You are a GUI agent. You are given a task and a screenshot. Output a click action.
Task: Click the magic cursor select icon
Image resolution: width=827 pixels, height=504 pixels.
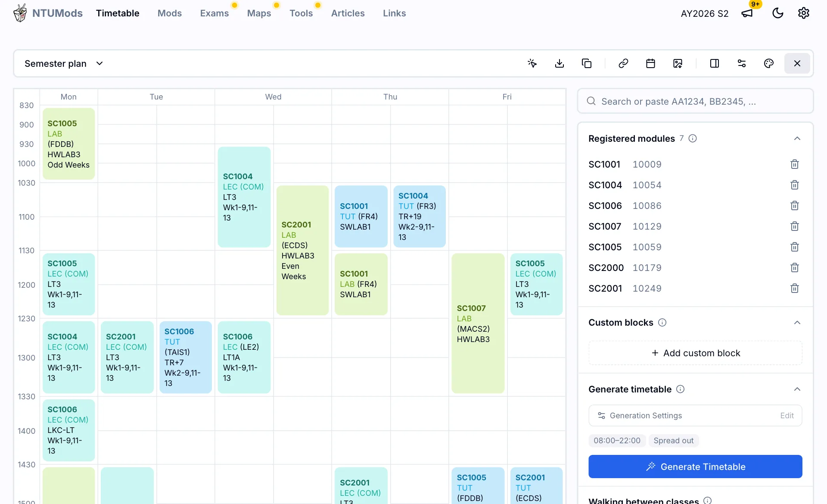[x=532, y=64]
